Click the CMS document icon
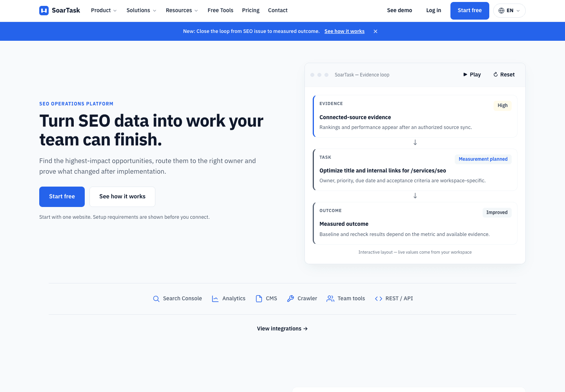 (259, 299)
